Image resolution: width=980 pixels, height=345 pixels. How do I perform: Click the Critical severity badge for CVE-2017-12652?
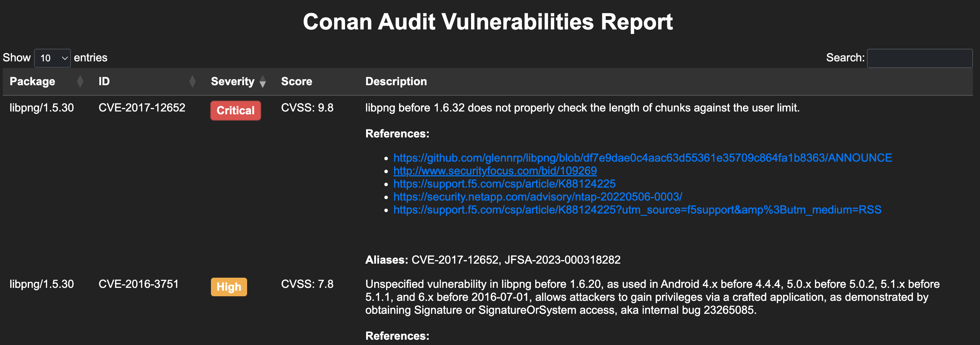pyautogui.click(x=235, y=110)
